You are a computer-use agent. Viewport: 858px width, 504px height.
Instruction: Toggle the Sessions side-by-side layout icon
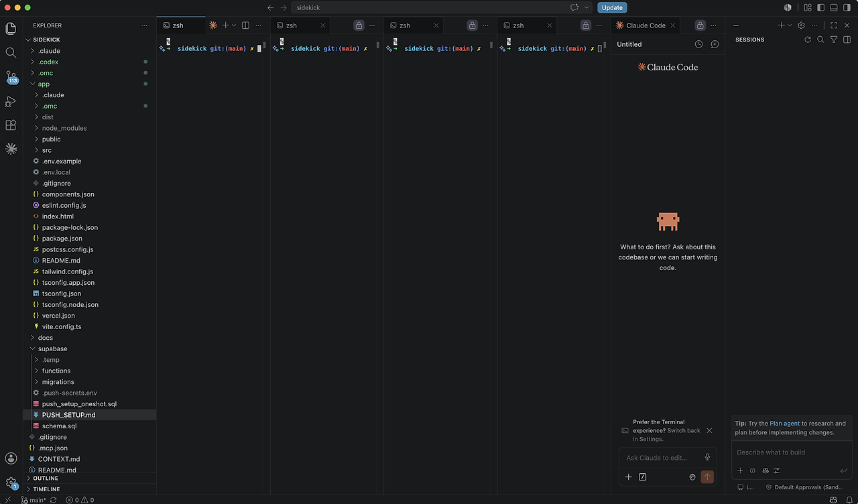tap(847, 40)
